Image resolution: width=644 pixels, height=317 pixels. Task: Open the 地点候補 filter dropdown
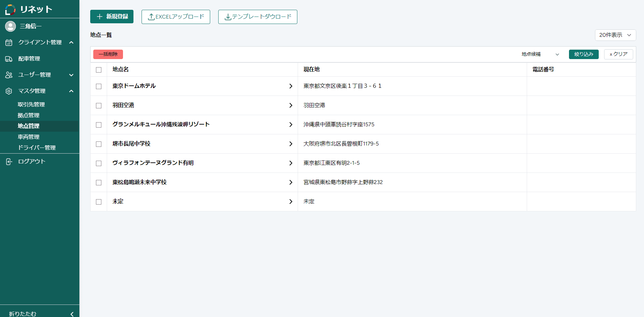[540, 54]
